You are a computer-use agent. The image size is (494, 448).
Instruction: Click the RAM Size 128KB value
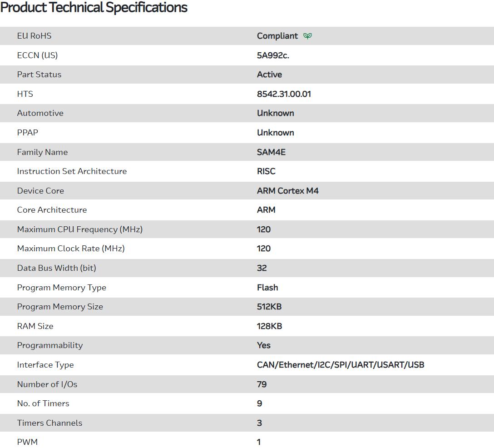click(x=269, y=326)
